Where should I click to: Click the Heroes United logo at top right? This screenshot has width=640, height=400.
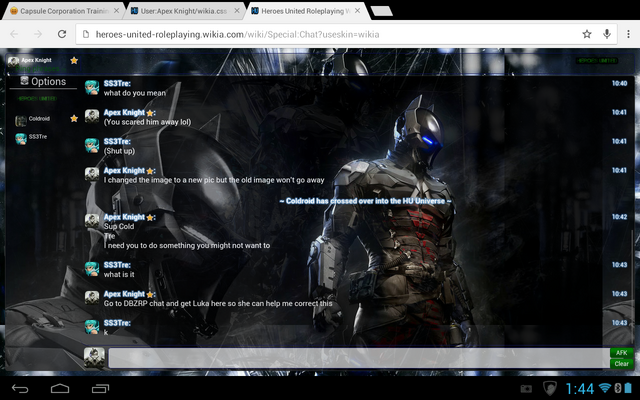pyautogui.click(x=596, y=60)
